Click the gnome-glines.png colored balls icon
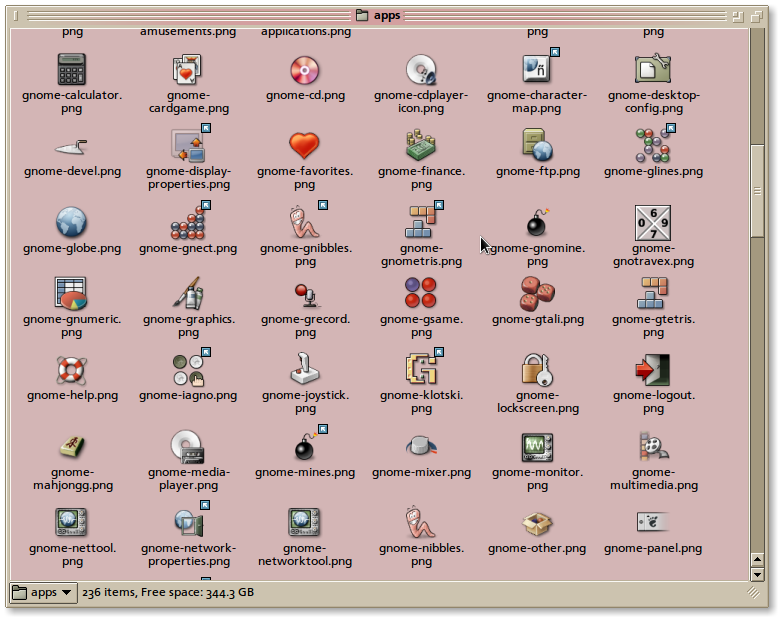Viewport: 778px width, 617px height. [652, 146]
